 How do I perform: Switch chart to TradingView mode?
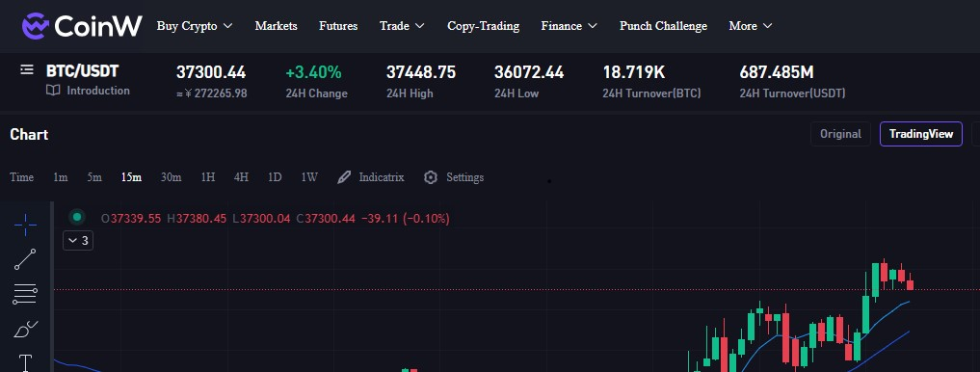(920, 134)
